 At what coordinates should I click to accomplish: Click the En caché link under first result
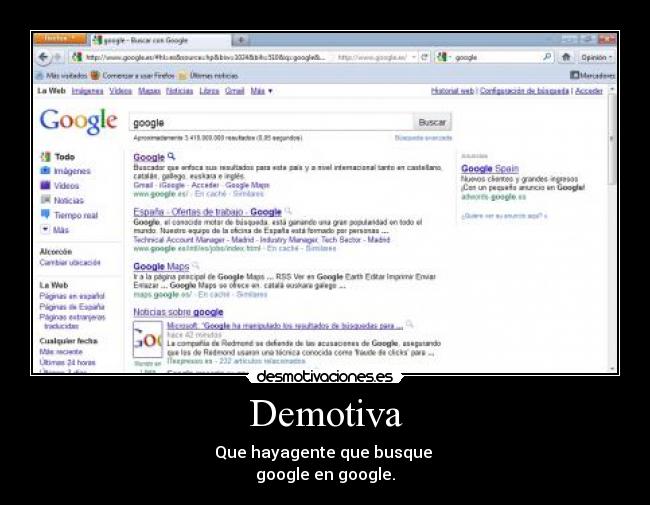211,194
